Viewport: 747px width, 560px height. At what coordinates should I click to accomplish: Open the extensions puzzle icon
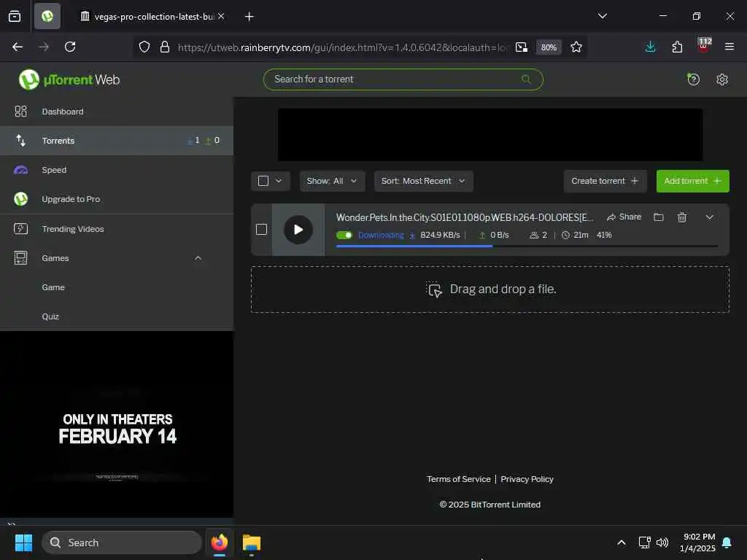point(677,47)
